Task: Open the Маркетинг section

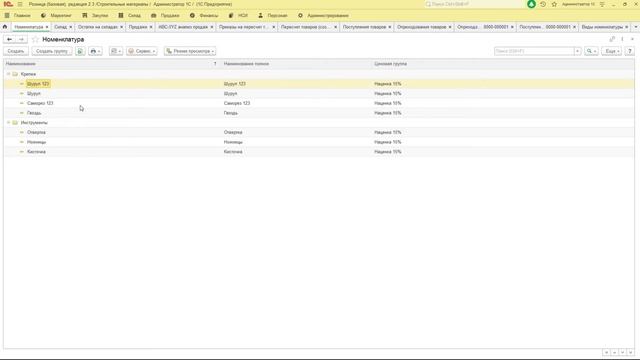Action: [x=56, y=16]
